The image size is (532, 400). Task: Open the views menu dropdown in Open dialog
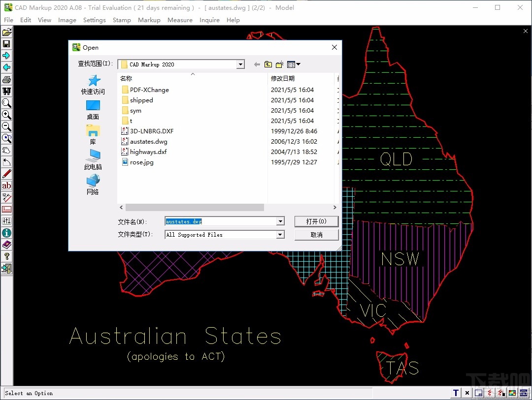(x=294, y=64)
